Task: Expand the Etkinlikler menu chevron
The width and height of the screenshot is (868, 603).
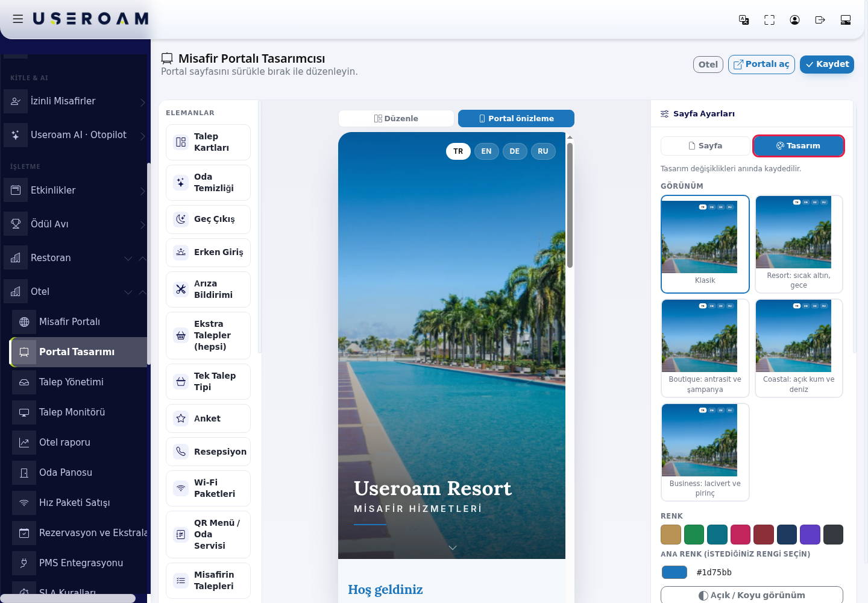Action: click(143, 191)
